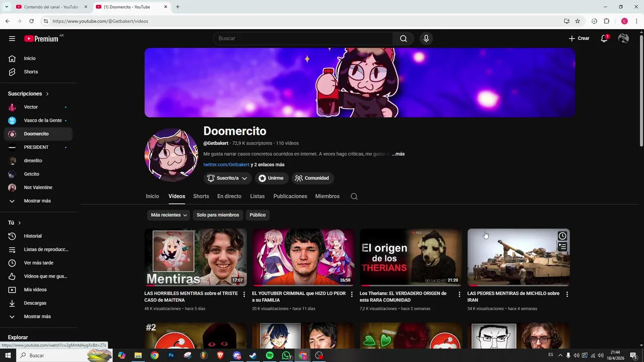This screenshot has width=644, height=362.
Task: Open Historial in the sidebar
Action: 38,236
